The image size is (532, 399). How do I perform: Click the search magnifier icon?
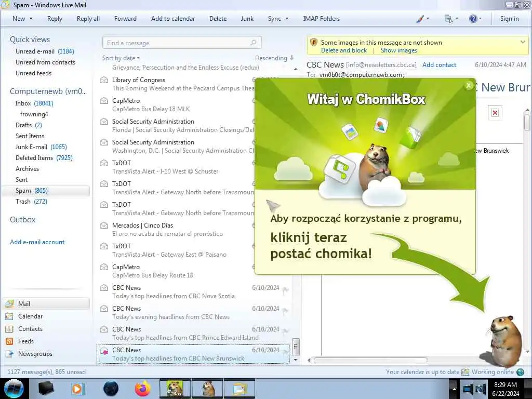point(253,43)
